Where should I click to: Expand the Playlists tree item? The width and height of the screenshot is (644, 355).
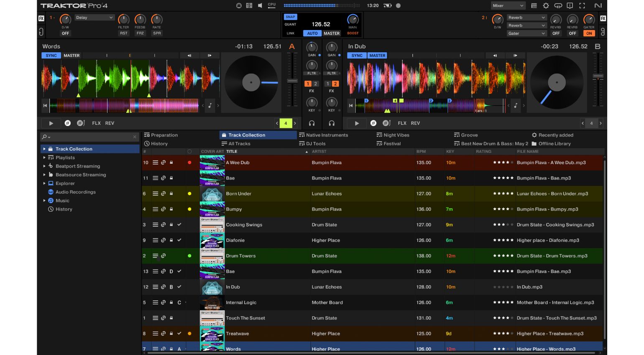point(44,157)
